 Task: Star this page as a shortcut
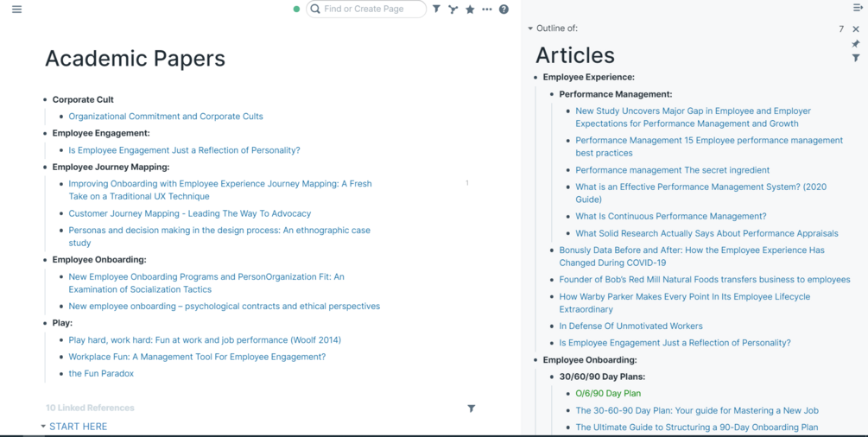pos(470,9)
